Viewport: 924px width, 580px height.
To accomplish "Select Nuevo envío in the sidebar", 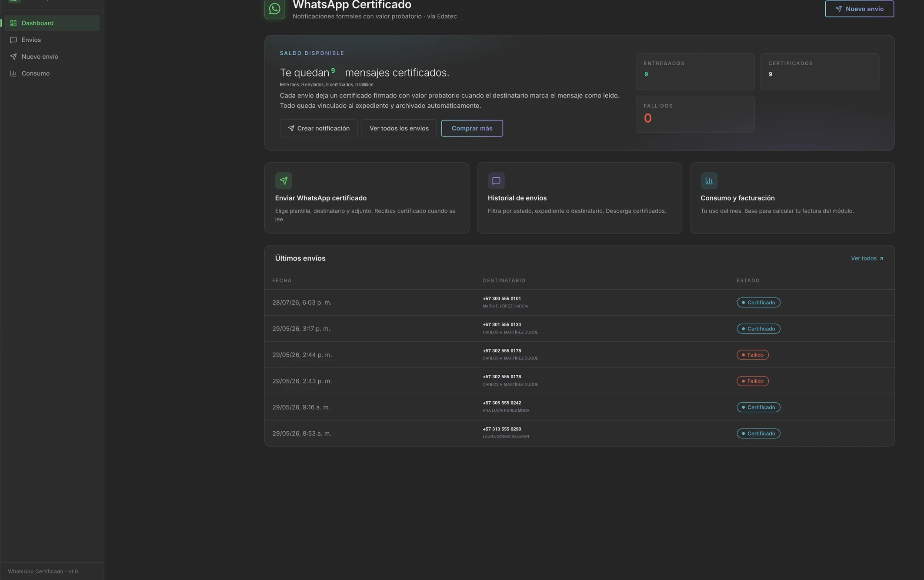I will tap(52, 57).
